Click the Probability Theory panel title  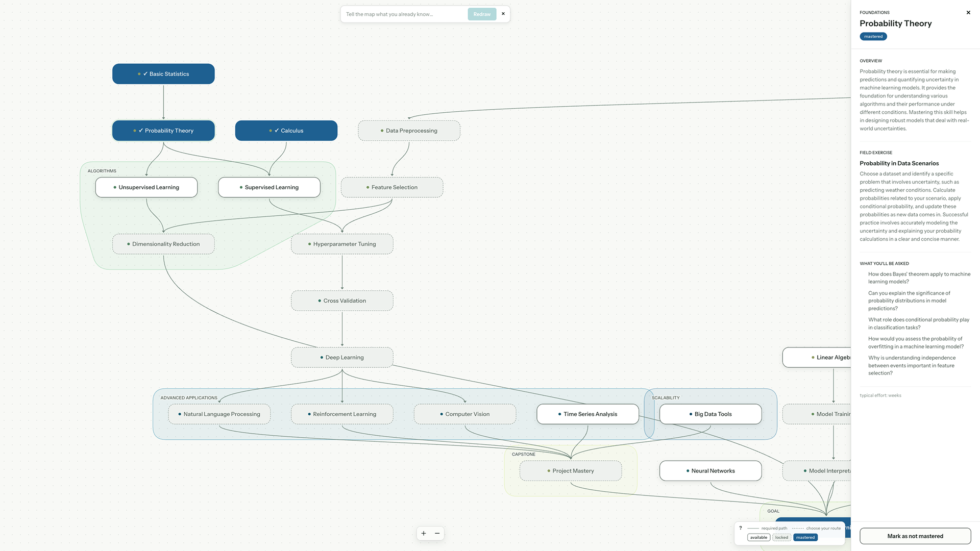pyautogui.click(x=896, y=23)
